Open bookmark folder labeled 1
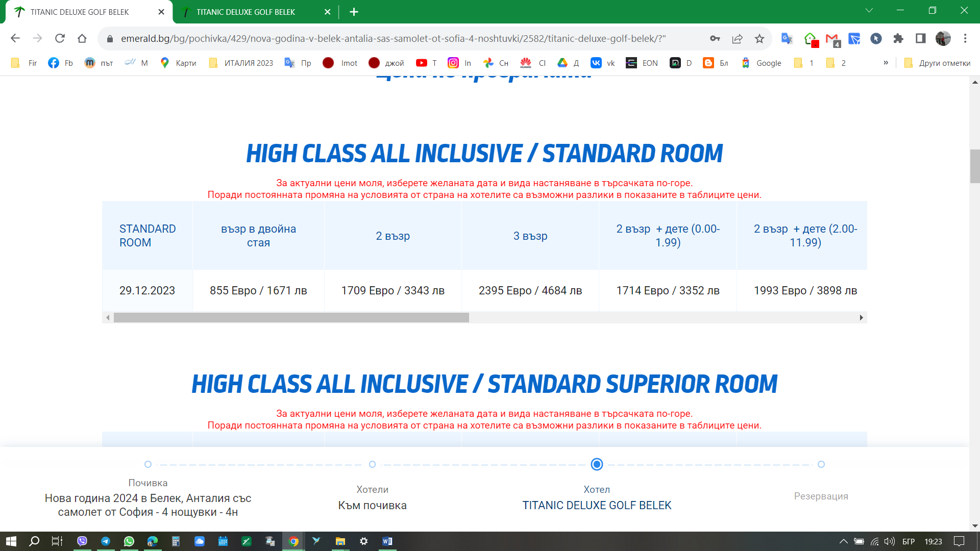 803,63
